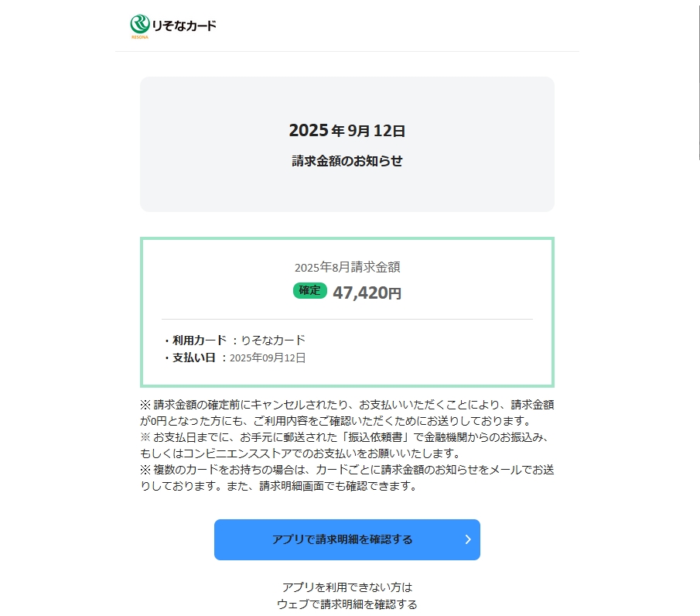This screenshot has height=616, width=700.
Task: Click the アプリを利用できない方は text
Action: pos(347,587)
